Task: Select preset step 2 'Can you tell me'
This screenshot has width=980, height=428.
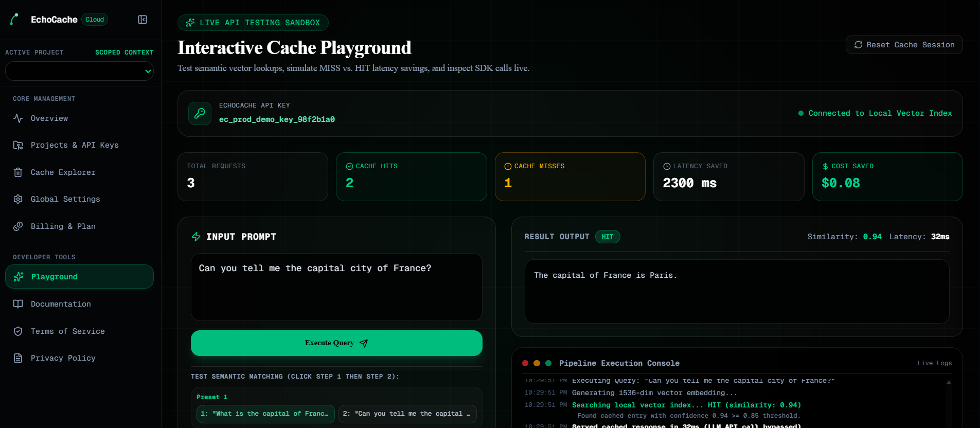Action: [407, 414]
